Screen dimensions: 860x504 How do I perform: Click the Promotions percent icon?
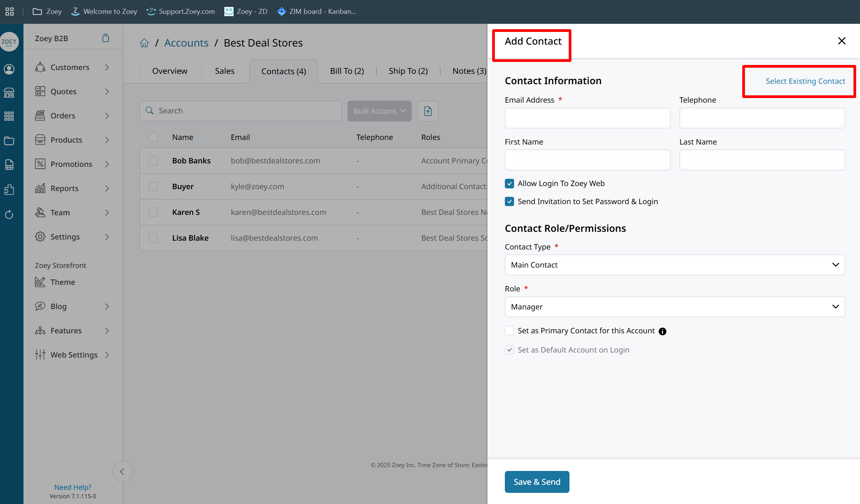(x=40, y=164)
